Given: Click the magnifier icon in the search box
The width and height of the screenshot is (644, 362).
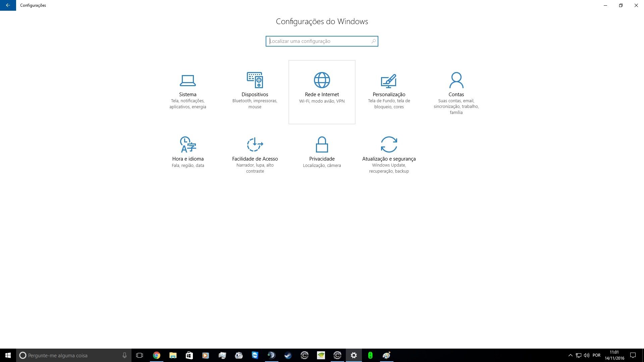Looking at the screenshot, I should 373,41.
